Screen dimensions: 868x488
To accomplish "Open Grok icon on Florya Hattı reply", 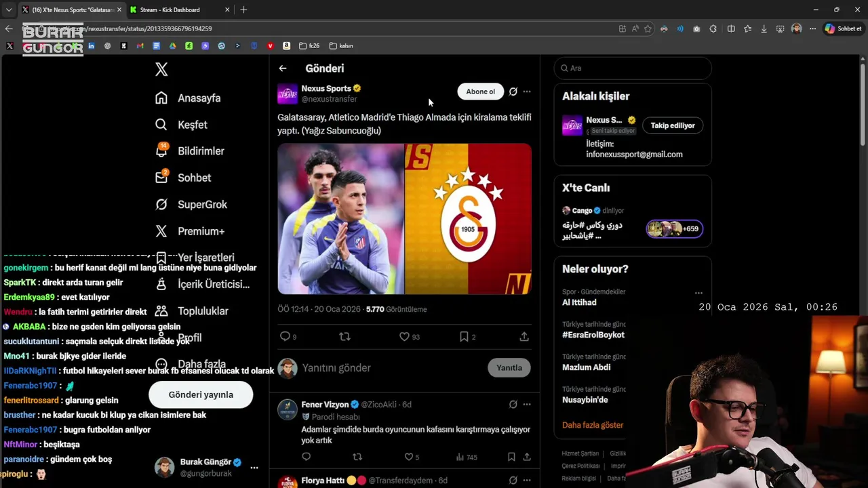I will point(513,481).
